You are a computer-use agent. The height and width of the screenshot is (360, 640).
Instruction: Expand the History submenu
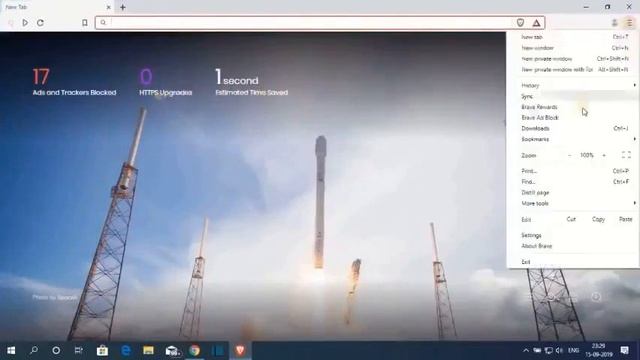573,85
